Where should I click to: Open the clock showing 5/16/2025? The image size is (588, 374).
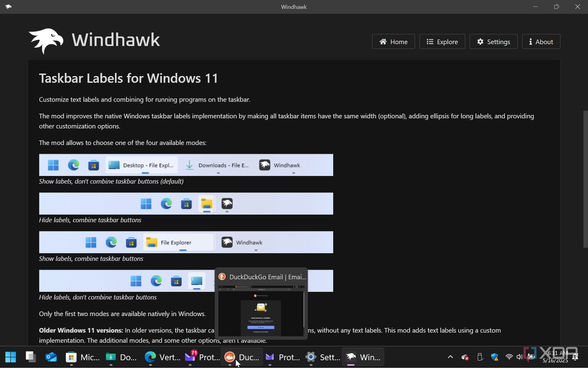(x=555, y=357)
